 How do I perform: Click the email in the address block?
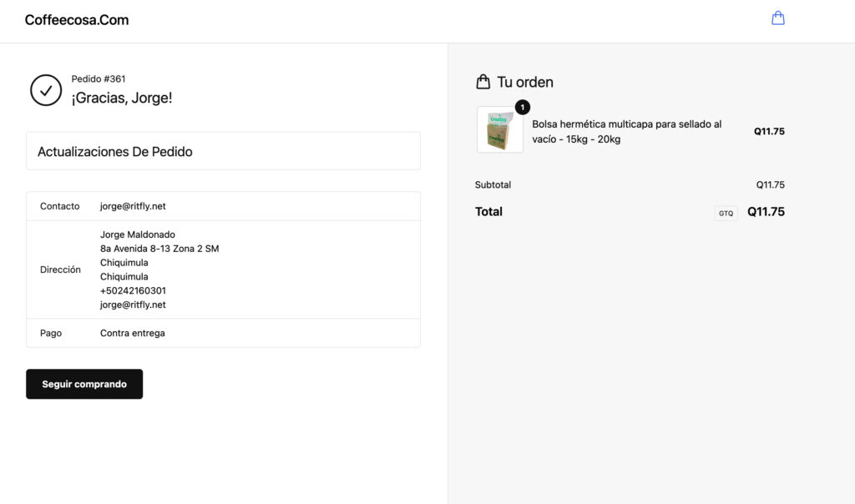point(133,305)
